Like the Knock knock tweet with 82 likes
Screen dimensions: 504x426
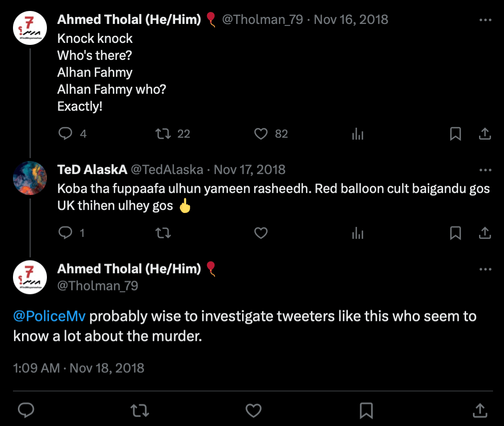click(x=261, y=134)
